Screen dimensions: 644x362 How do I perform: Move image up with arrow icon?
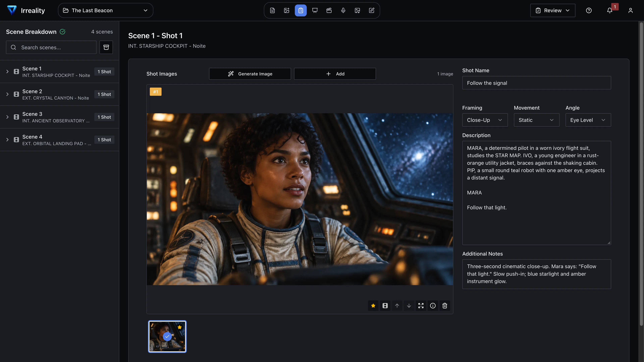397,306
